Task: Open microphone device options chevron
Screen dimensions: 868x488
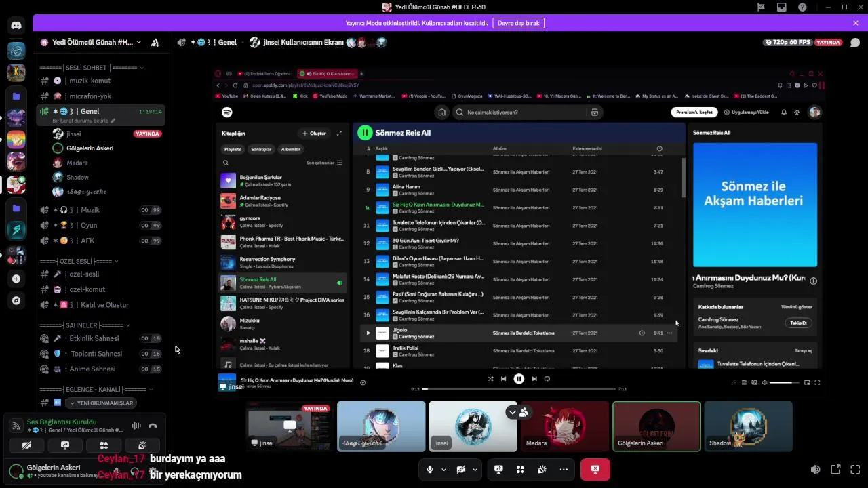Action: click(x=444, y=469)
